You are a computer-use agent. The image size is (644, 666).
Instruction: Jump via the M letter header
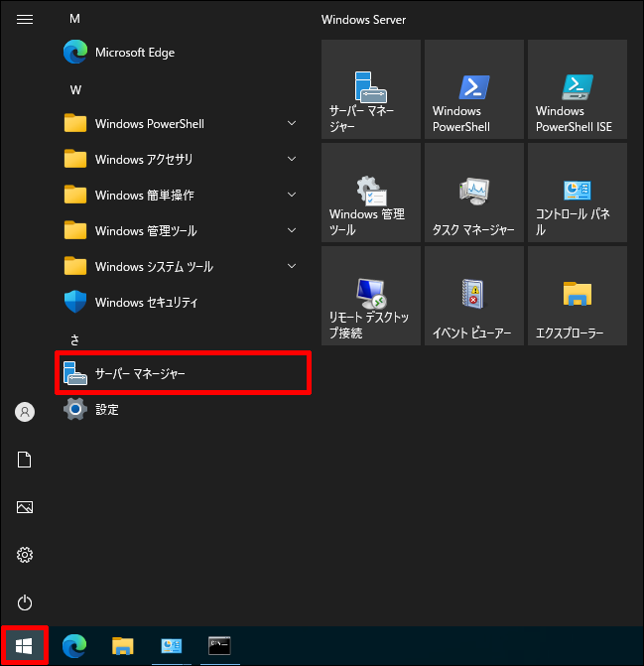[74, 19]
